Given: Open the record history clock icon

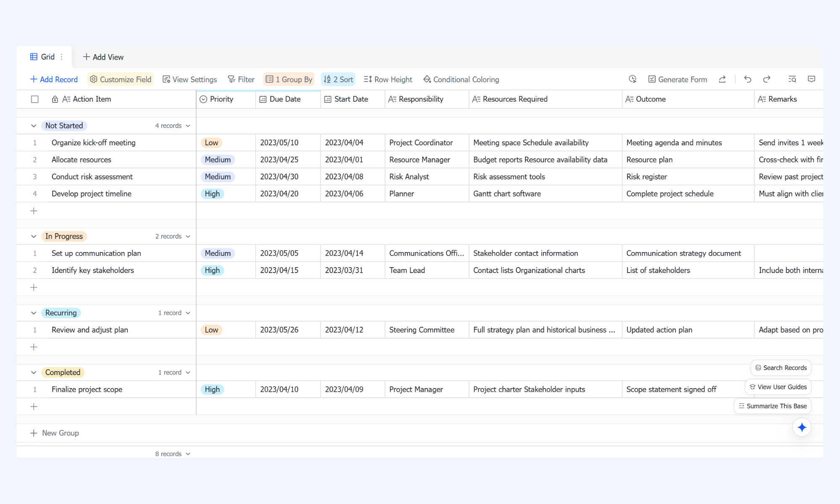Looking at the screenshot, I should [633, 79].
